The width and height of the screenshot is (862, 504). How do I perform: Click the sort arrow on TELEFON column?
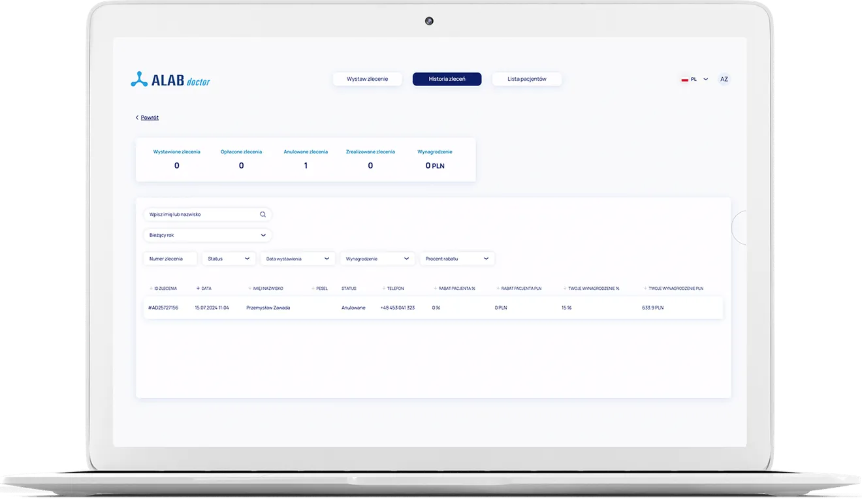coord(383,288)
